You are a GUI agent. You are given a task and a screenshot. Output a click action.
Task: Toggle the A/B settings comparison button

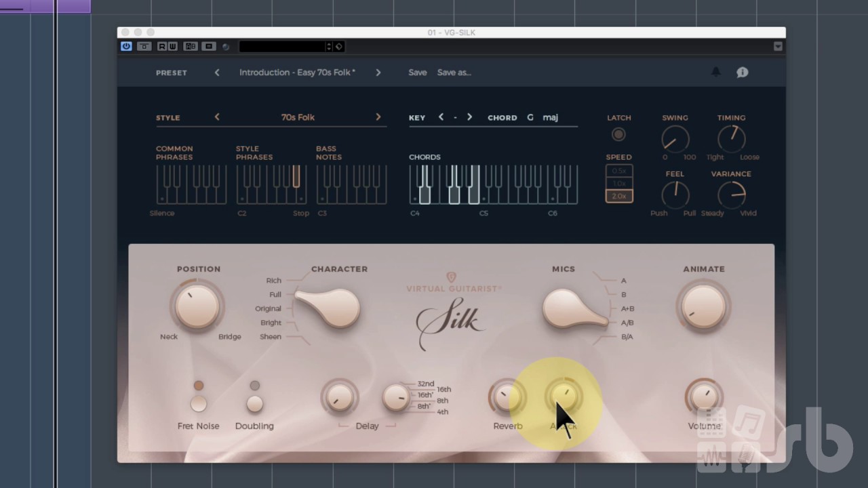(191, 46)
